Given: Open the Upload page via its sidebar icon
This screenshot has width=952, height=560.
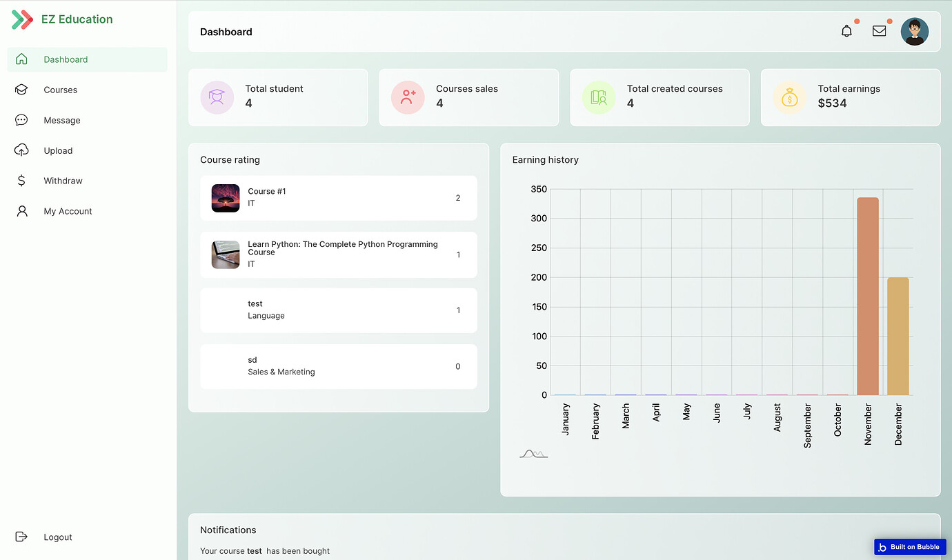Looking at the screenshot, I should point(22,150).
